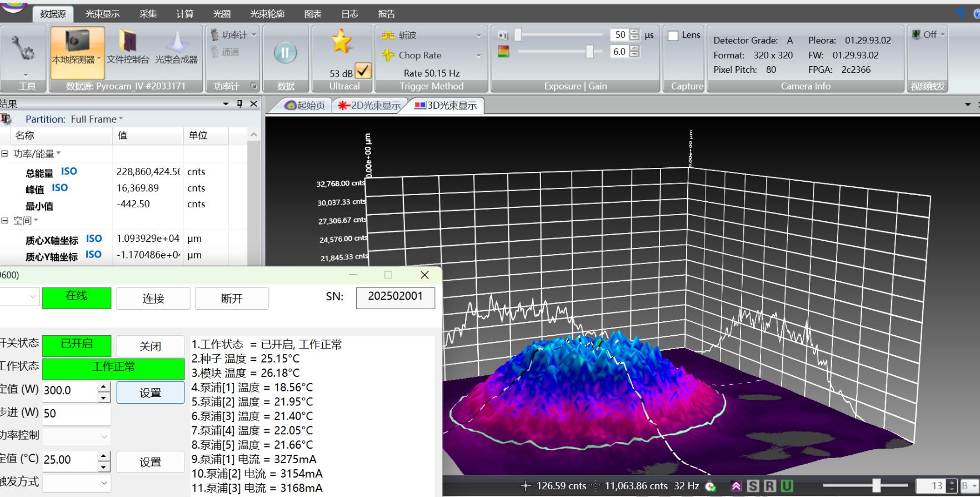Image resolution: width=980 pixels, height=497 pixels.
Task: Select the 本地探测器 local detector source
Action: [x=77, y=52]
